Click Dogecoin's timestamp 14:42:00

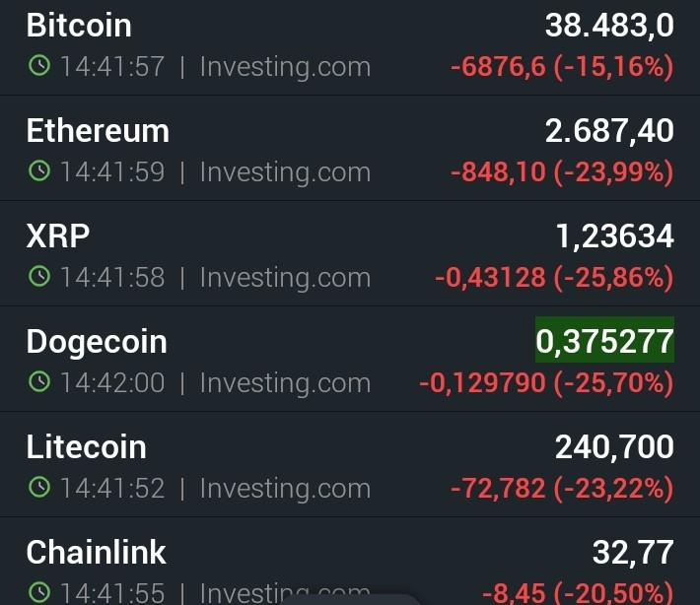tap(112, 383)
